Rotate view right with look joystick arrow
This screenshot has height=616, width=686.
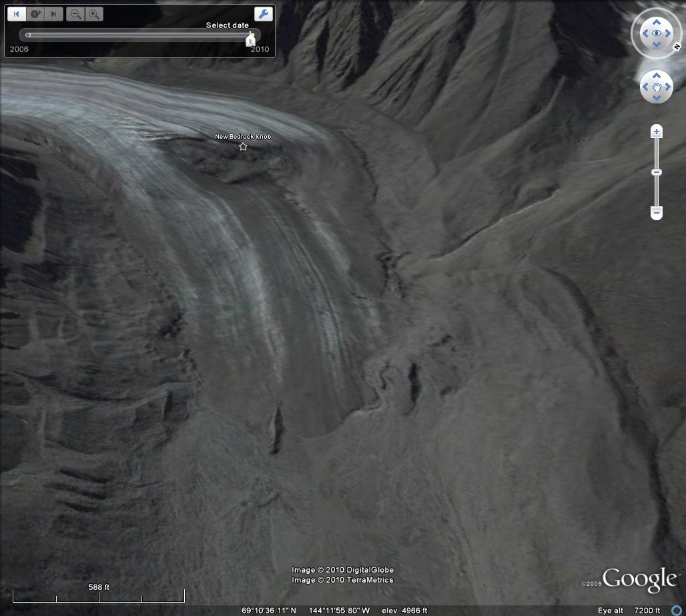coord(669,33)
